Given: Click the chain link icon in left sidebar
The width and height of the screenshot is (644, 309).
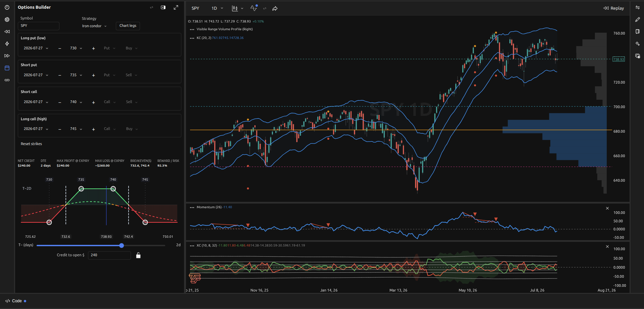Looking at the screenshot, I should point(7,80).
